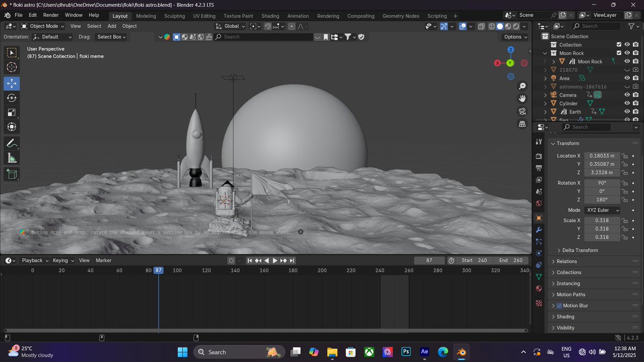
Task: Select the Measure tool
Action: 12,158
